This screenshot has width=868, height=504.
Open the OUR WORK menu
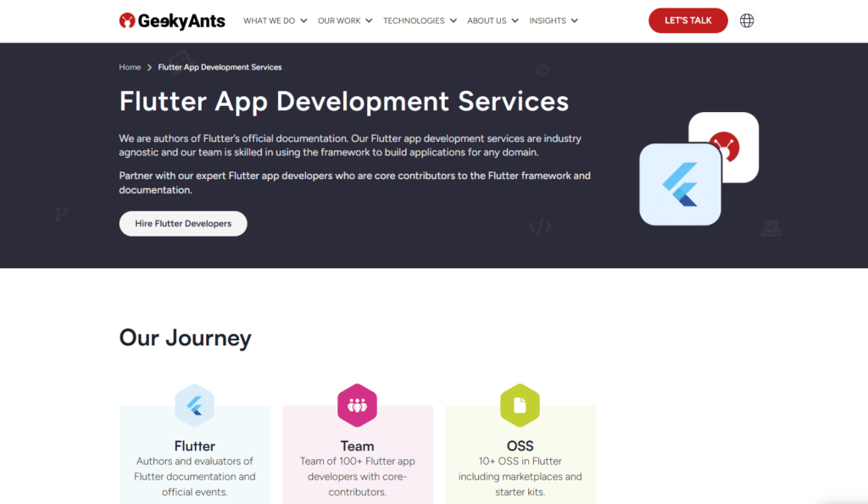tap(345, 21)
